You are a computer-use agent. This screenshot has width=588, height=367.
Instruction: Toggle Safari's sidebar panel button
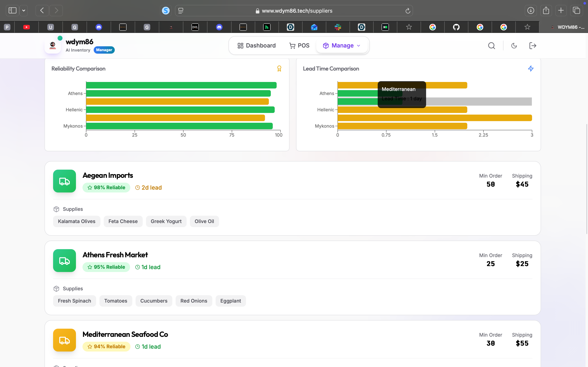12,11
